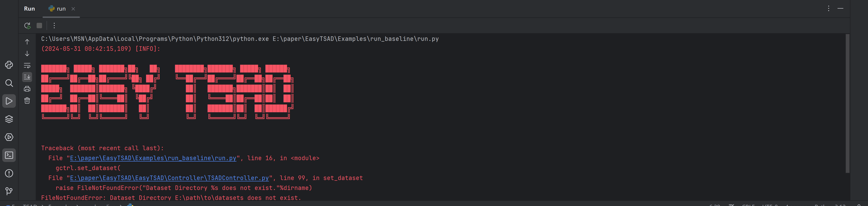Clear all console output
The width and height of the screenshot is (868, 206).
[x=27, y=101]
